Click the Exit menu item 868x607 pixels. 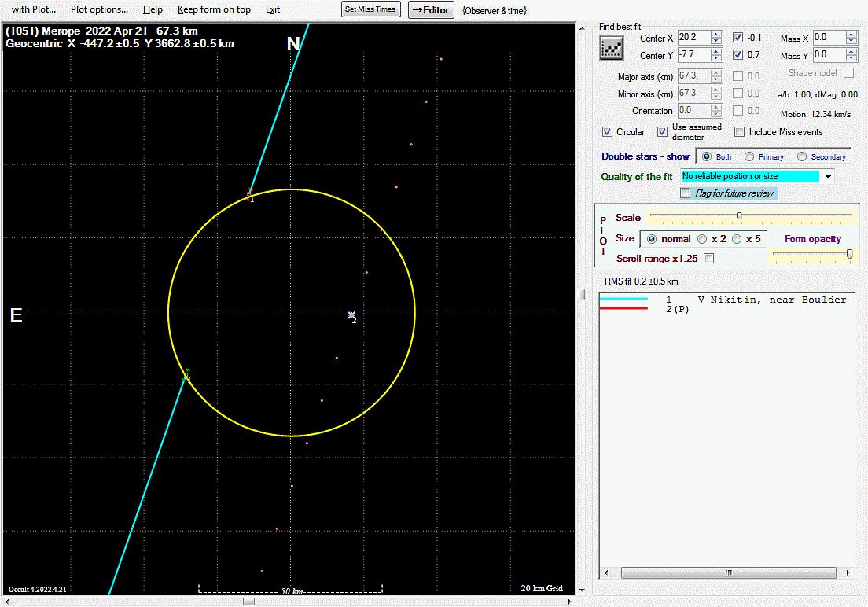(x=272, y=9)
